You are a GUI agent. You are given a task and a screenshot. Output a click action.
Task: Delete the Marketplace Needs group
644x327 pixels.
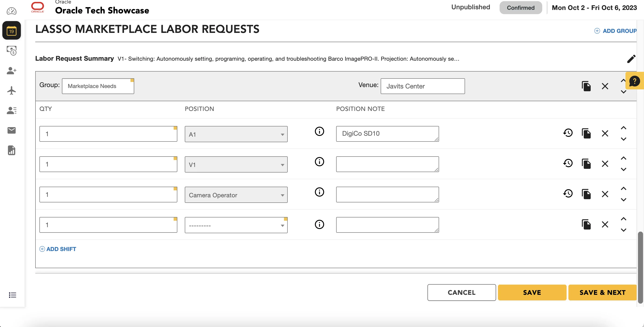tap(605, 86)
